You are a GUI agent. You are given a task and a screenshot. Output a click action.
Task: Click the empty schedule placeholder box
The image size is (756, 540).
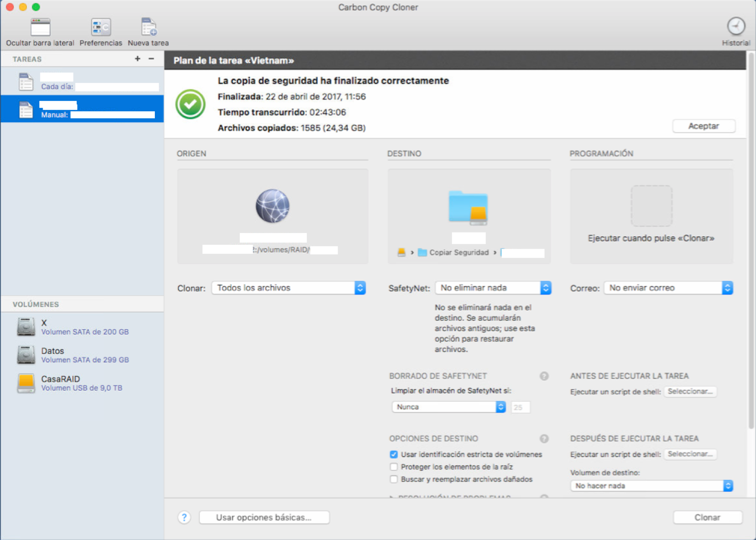click(651, 206)
